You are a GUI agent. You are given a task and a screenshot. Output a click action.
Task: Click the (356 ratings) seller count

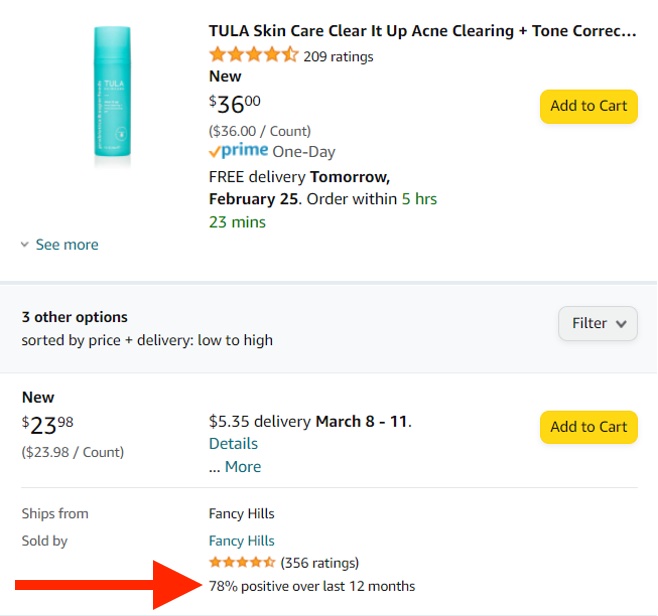(x=319, y=563)
